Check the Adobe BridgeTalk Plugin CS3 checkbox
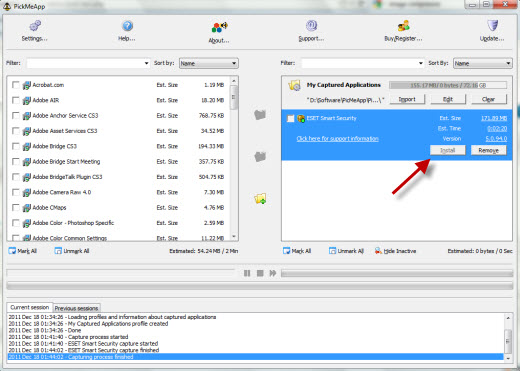The height and width of the screenshot is (371, 520). point(15,177)
